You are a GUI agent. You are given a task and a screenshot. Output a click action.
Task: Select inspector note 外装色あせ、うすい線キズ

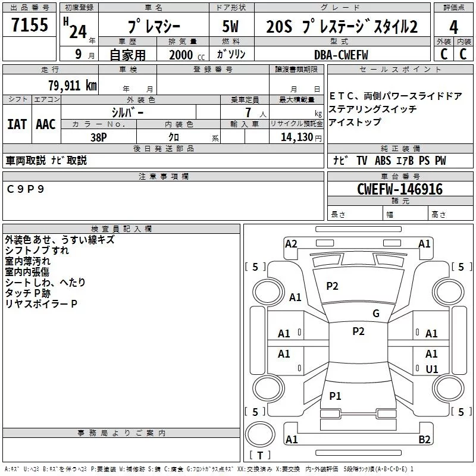tap(60, 240)
